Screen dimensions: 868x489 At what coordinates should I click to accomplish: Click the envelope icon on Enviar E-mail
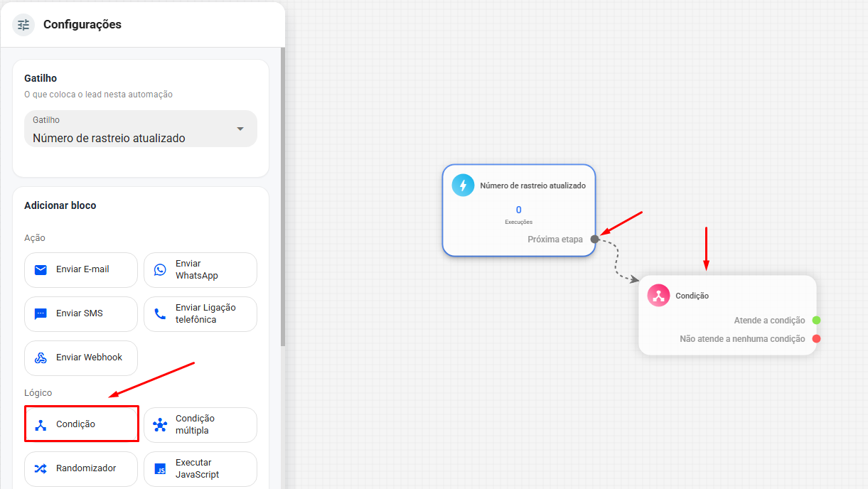(41, 270)
